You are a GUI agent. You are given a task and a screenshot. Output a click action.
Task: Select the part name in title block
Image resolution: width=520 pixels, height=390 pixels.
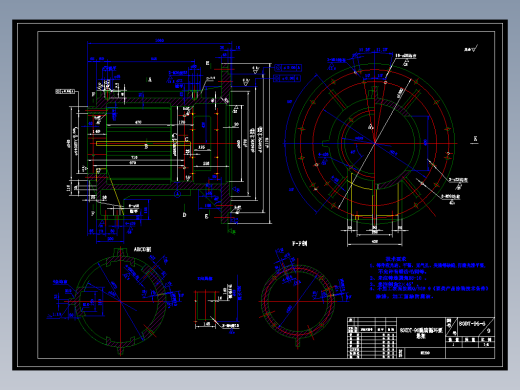[x=421, y=333]
